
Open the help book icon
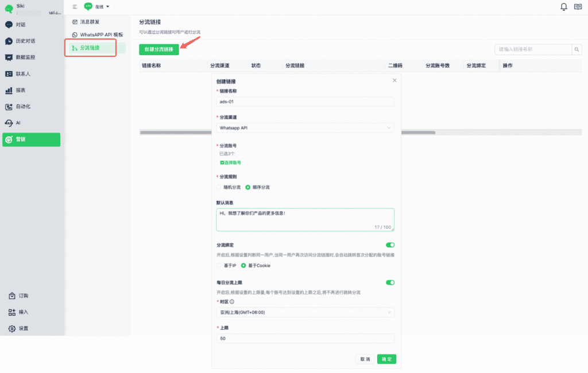coord(578,7)
